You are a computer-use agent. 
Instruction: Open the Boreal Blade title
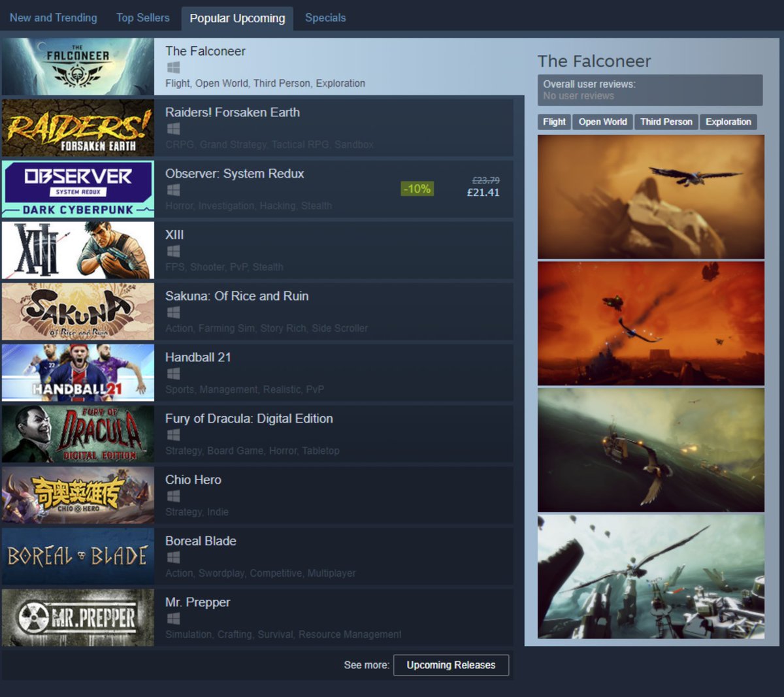coord(201,541)
